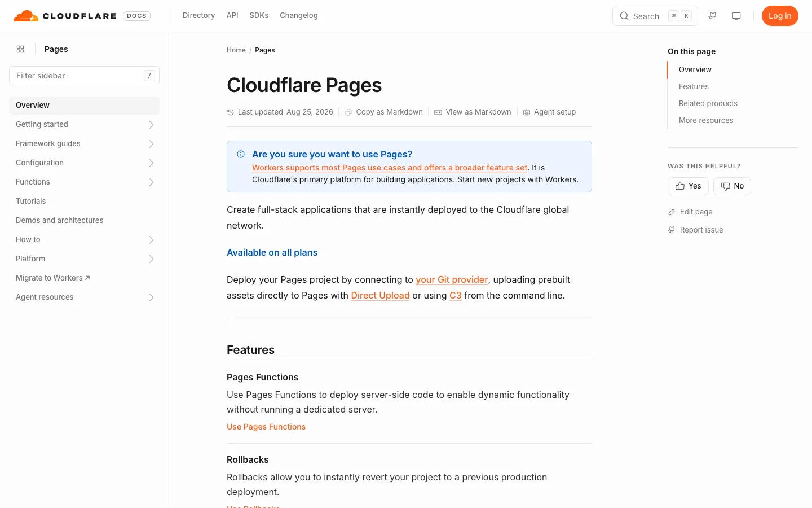Expand the Framework guides section
812x508 pixels.
[151, 144]
